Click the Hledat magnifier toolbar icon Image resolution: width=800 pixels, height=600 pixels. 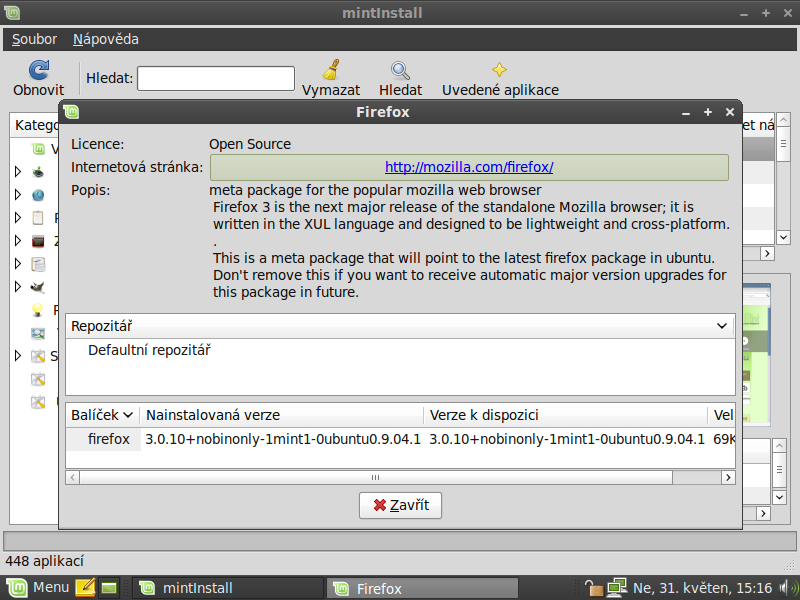click(x=400, y=71)
